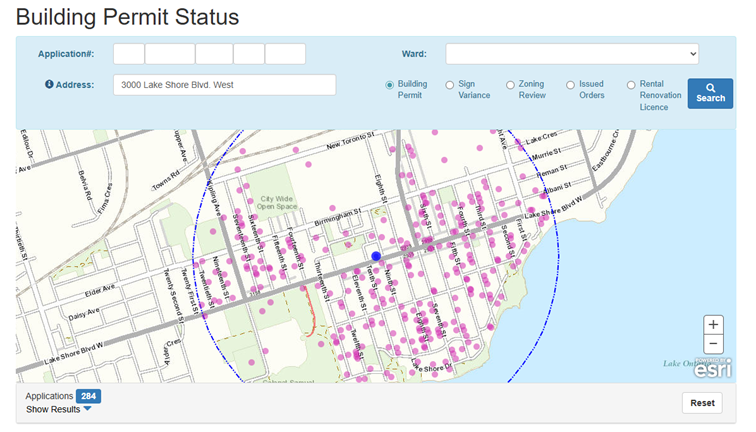Select the Building Permit radio option

click(x=390, y=85)
